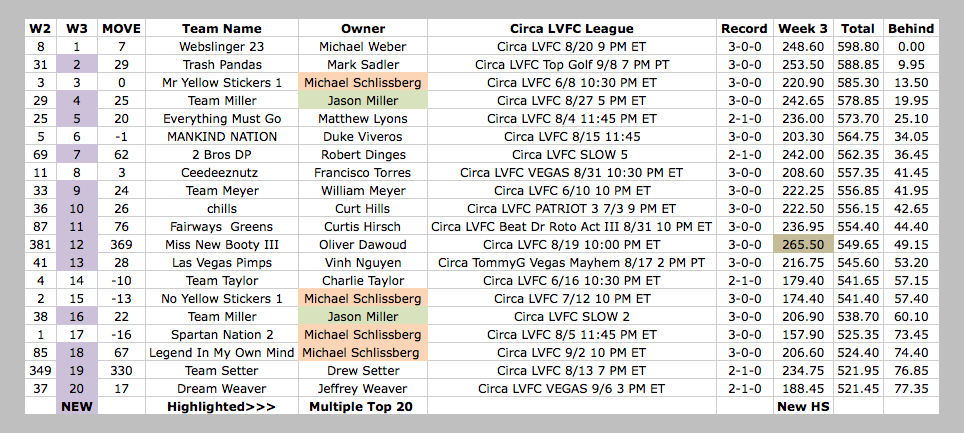
Task: Select the 598.80 total cell
Action: pos(858,47)
